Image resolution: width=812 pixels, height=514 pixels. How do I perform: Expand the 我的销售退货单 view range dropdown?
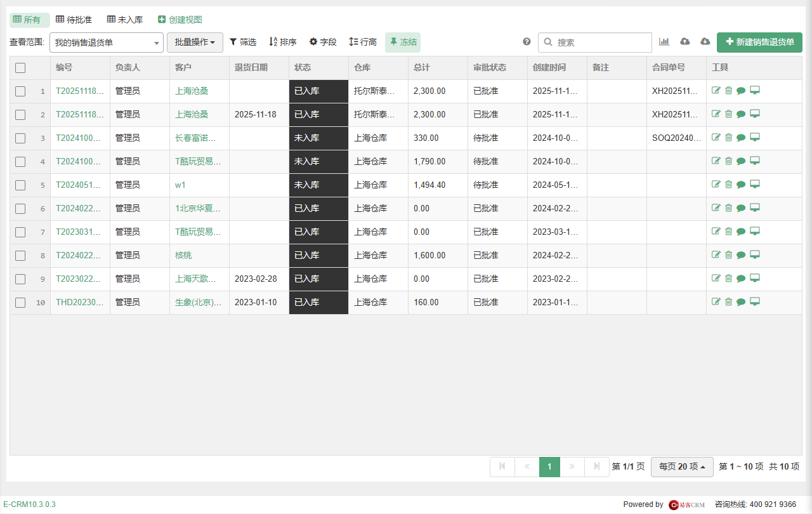coord(107,43)
